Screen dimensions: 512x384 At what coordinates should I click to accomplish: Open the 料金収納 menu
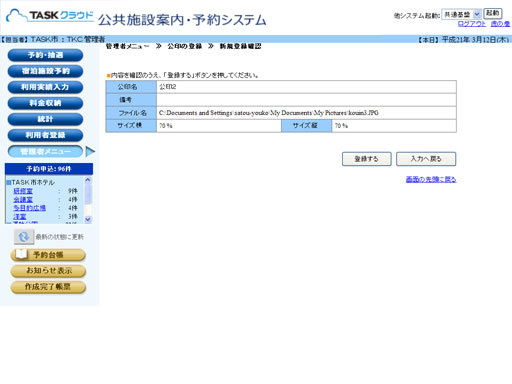tap(45, 103)
